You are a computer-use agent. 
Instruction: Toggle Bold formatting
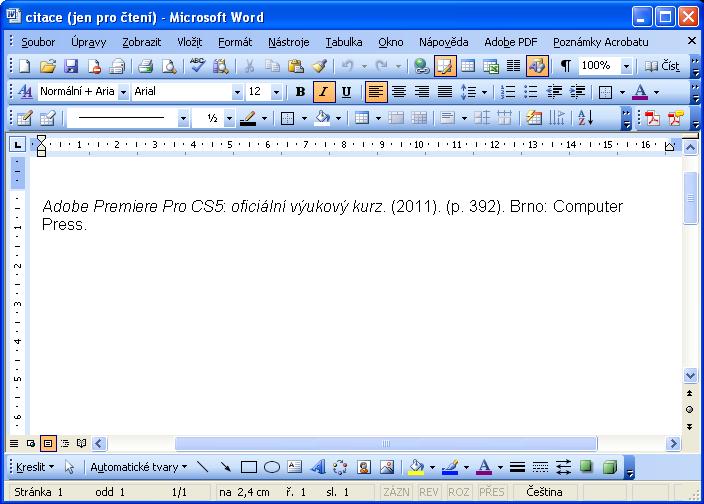click(300, 92)
